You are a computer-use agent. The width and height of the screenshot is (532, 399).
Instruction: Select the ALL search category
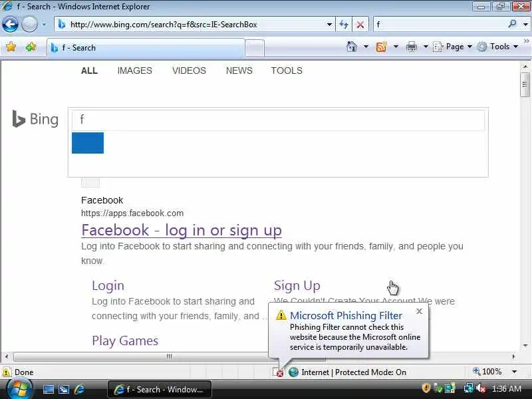89,70
